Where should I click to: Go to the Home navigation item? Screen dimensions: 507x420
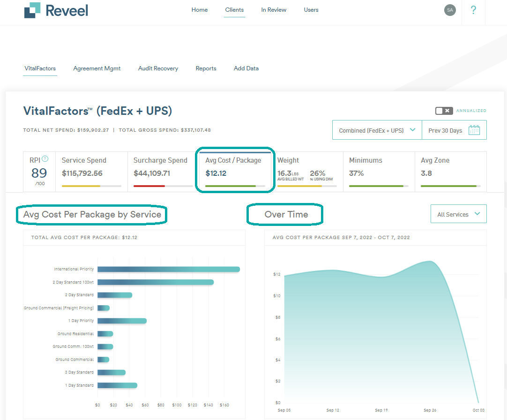pos(199,10)
